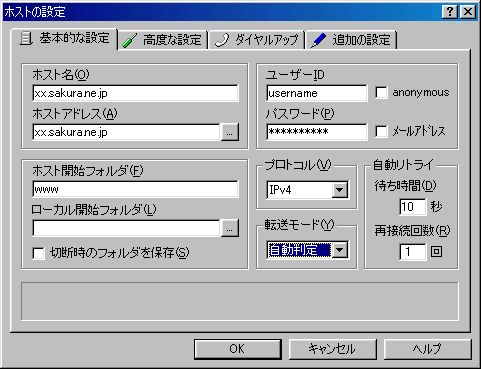Click the パスワード field
481x369 pixels.
tap(317, 132)
